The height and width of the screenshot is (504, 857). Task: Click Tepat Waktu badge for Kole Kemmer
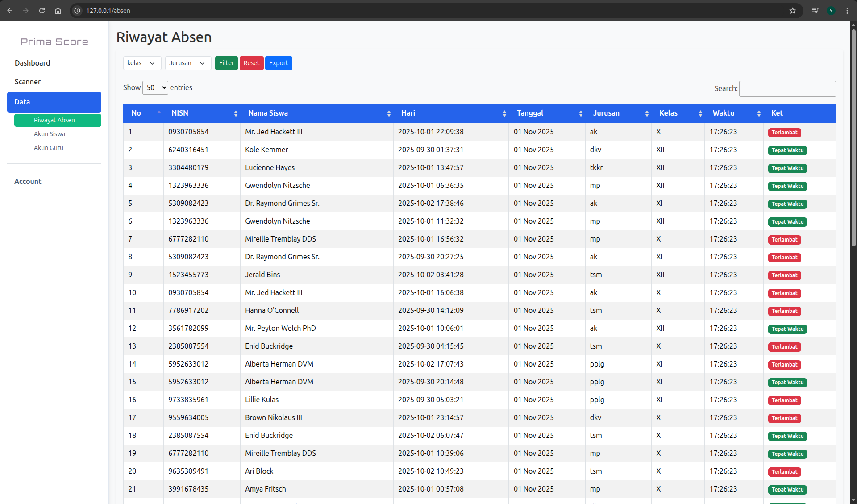(787, 150)
